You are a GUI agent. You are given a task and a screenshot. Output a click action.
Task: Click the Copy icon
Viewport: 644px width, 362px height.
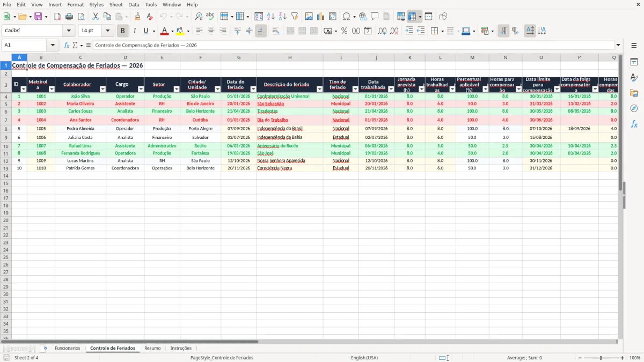point(107,17)
